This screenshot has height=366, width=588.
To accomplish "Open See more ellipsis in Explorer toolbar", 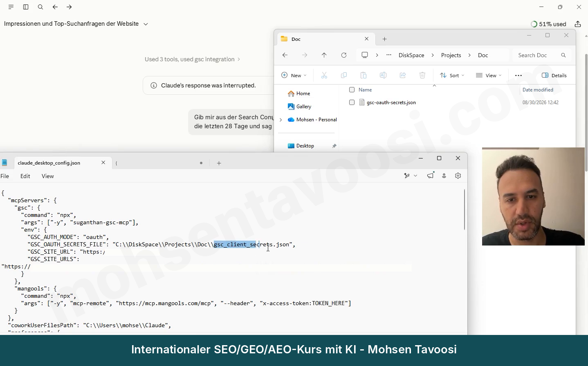I will coord(518,75).
